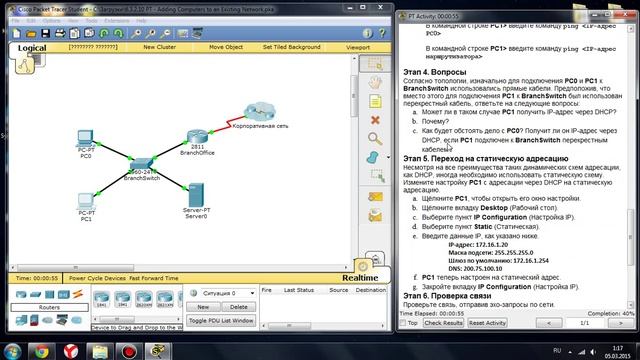Select the Routers device category icon
The image size is (640, 360).
[21, 294]
